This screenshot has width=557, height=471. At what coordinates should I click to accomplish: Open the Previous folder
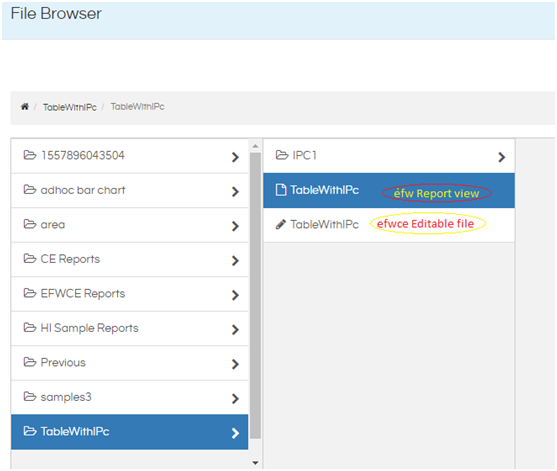(130, 363)
